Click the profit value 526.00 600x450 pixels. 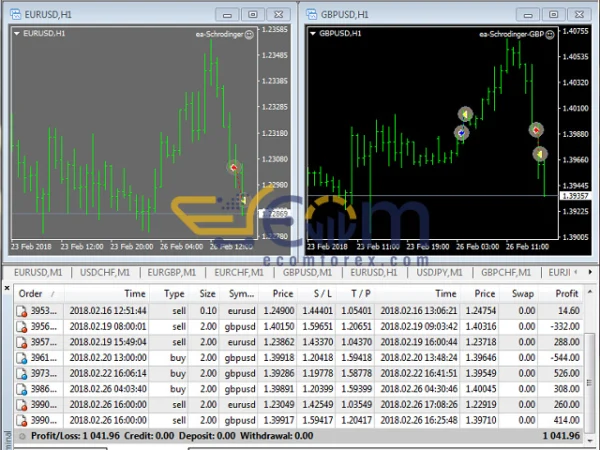pos(567,373)
